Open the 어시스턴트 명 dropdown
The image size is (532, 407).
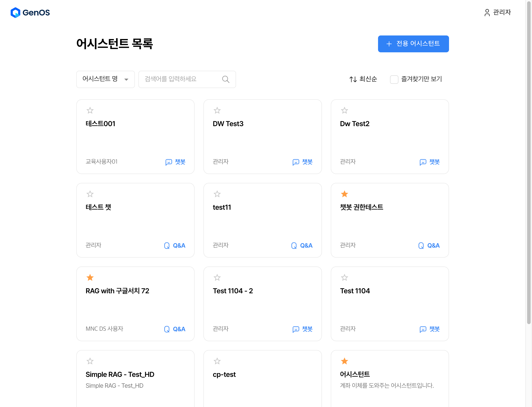tap(105, 79)
